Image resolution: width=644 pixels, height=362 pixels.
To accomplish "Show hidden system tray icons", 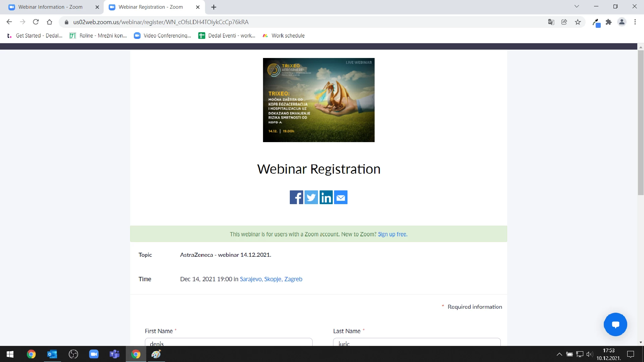I will click(x=559, y=354).
